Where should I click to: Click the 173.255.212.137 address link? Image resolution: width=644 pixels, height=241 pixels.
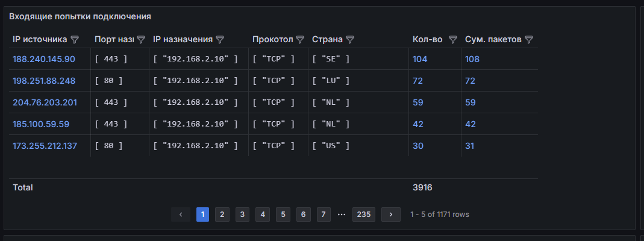(45, 146)
